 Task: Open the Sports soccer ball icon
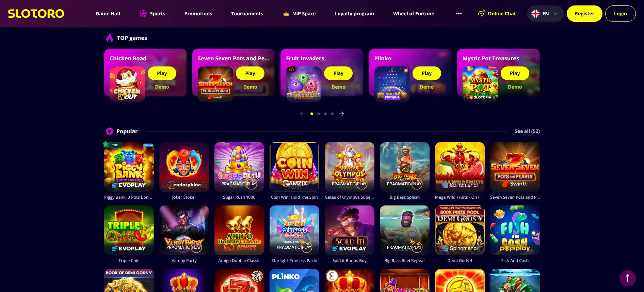point(143,14)
